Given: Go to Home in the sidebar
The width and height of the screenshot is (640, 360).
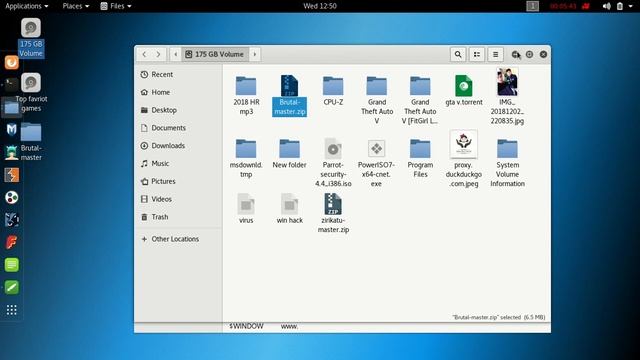Looking at the screenshot, I should pyautogui.click(x=178, y=92).
